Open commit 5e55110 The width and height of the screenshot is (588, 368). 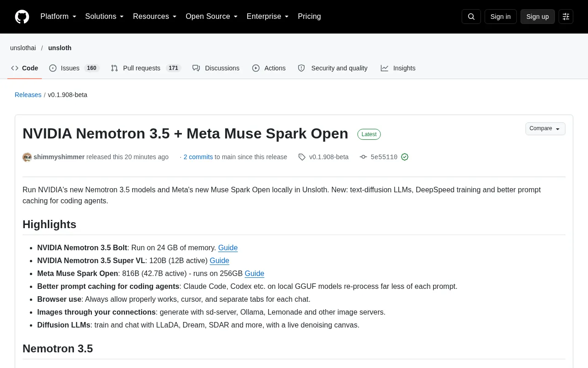click(384, 157)
